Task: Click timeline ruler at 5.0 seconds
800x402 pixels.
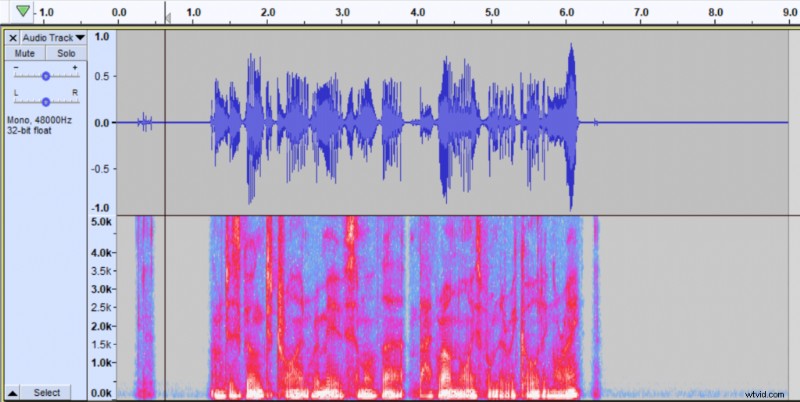Action: point(492,12)
